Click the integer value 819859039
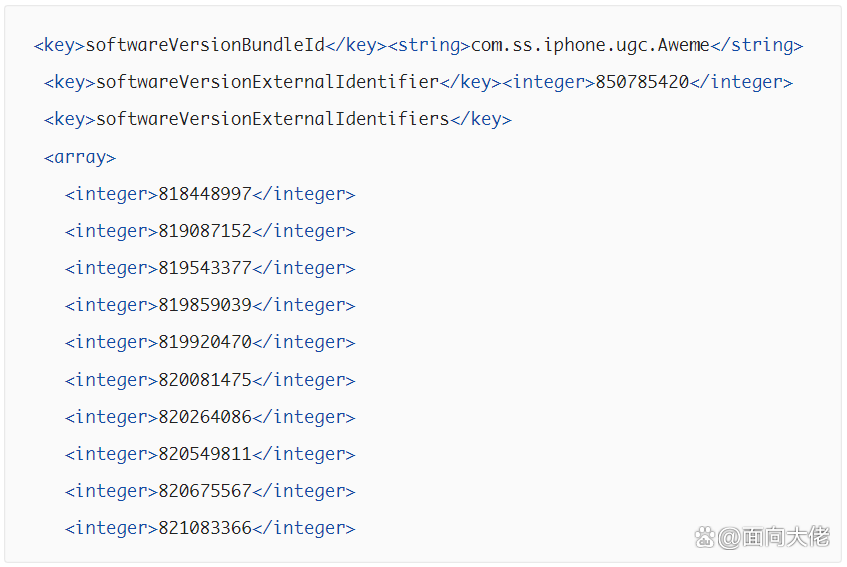The image size is (847, 567). (205, 305)
